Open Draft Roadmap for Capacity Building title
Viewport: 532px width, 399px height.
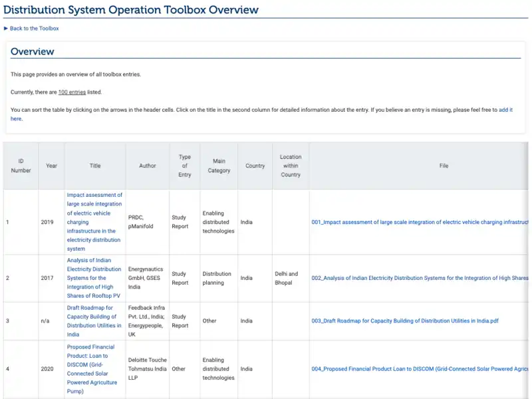click(x=94, y=321)
